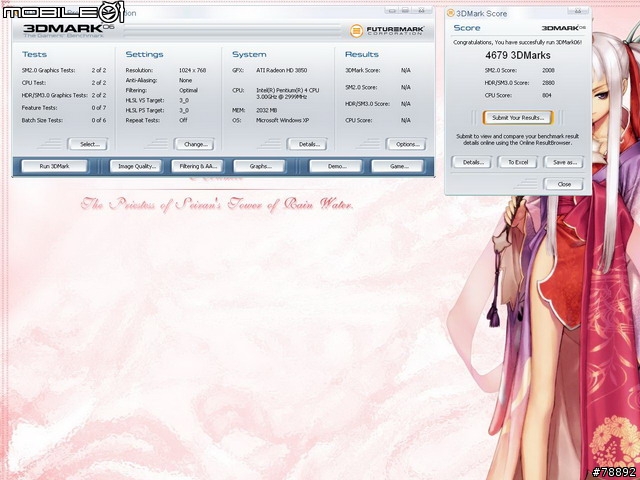Export results with To Excel
The width and height of the screenshot is (640, 480).
pyautogui.click(x=518, y=162)
